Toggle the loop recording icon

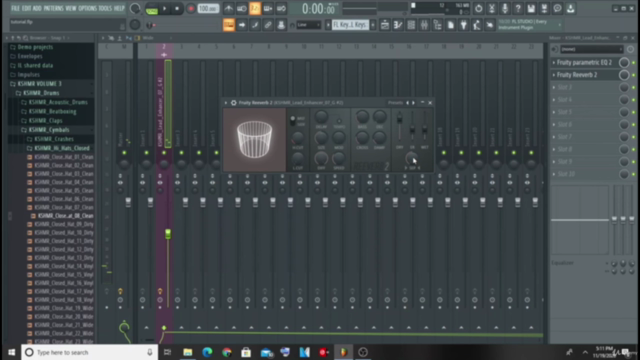281,8
